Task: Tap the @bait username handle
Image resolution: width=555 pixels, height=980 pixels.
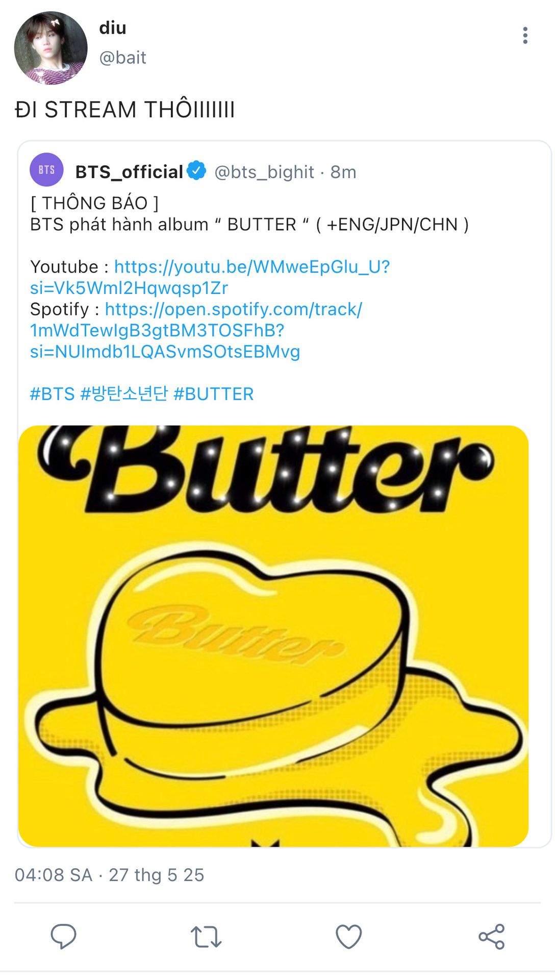Action: [122, 58]
